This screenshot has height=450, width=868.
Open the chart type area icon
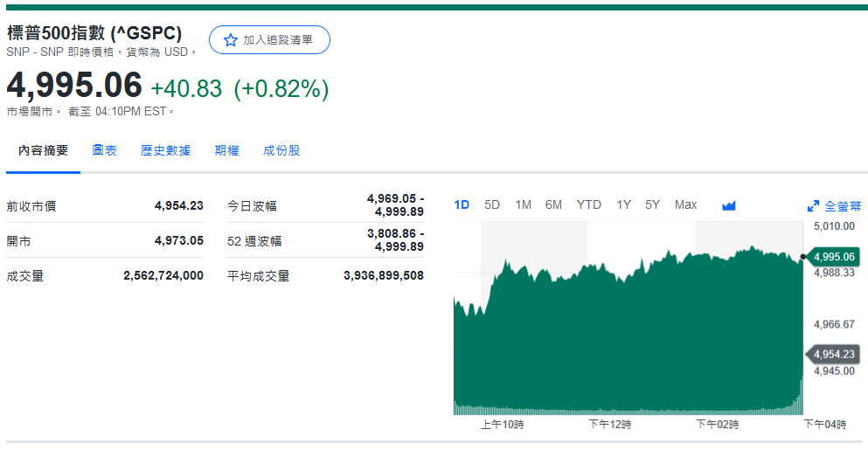(x=728, y=205)
